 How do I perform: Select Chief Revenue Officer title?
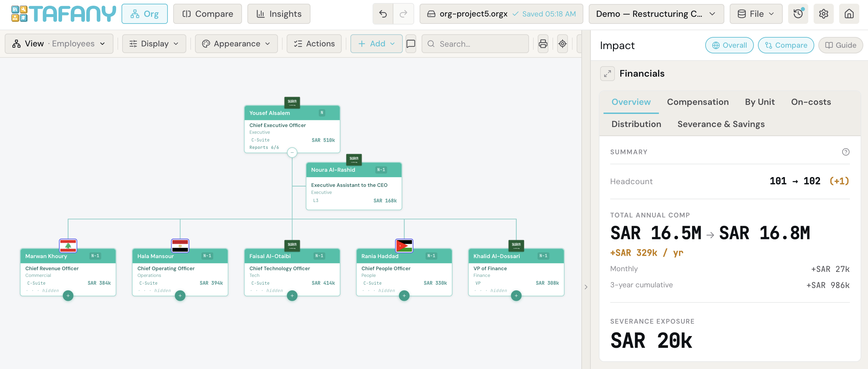tap(52, 268)
